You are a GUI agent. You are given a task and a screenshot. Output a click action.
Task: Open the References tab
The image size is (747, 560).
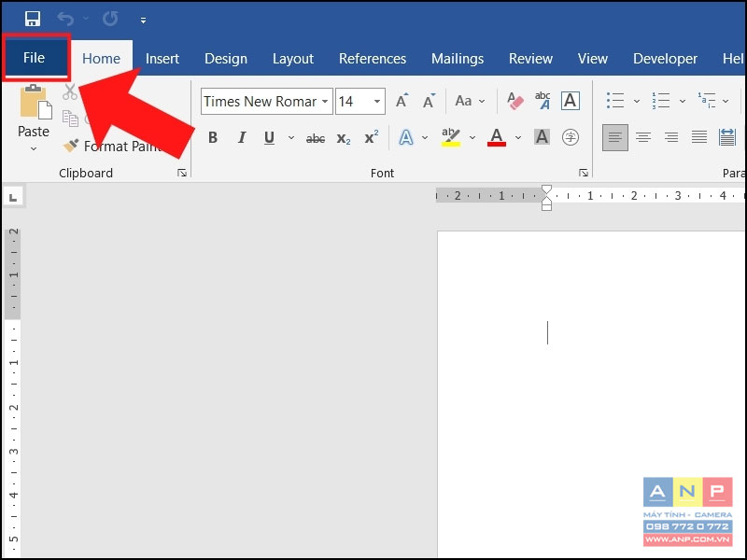(x=373, y=59)
